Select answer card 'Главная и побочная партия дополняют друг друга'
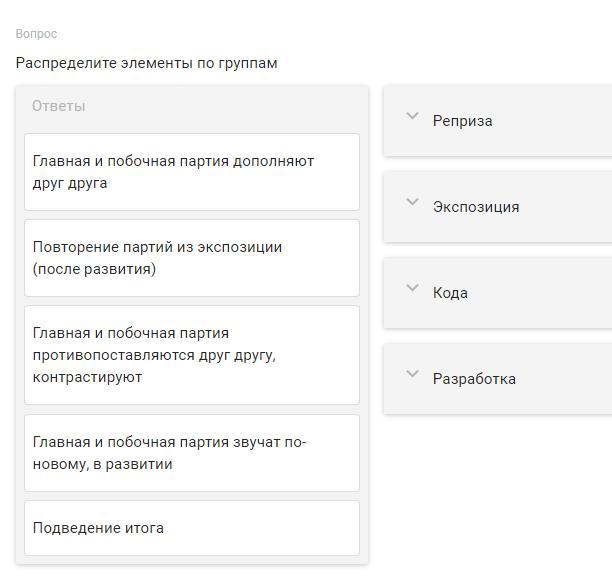Screen dimensions: 612x586 click(x=191, y=172)
